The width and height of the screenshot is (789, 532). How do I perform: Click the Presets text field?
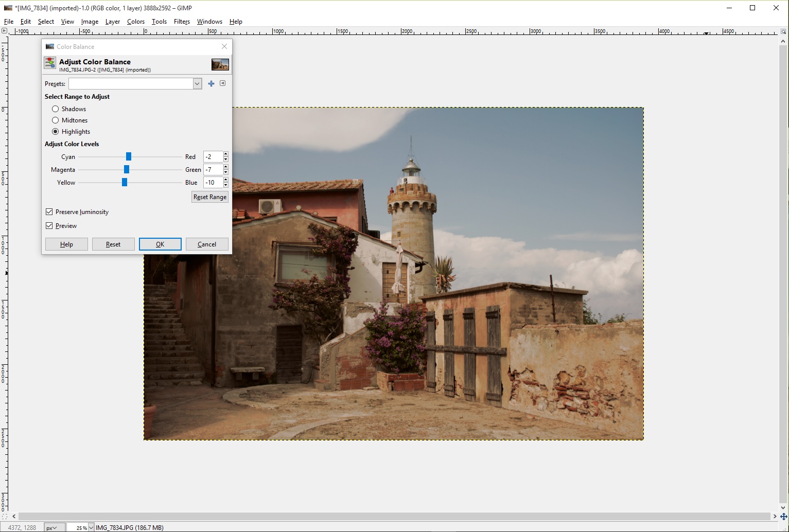[x=131, y=84]
